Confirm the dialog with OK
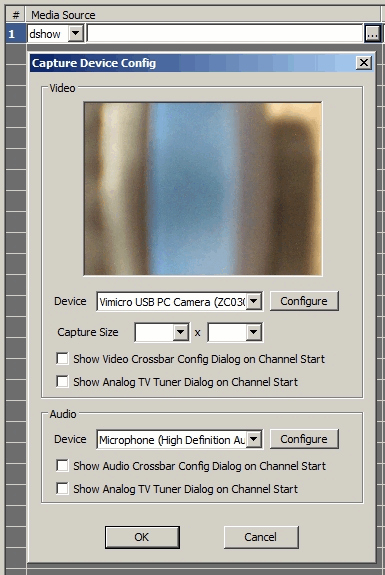385x575 pixels. point(142,537)
